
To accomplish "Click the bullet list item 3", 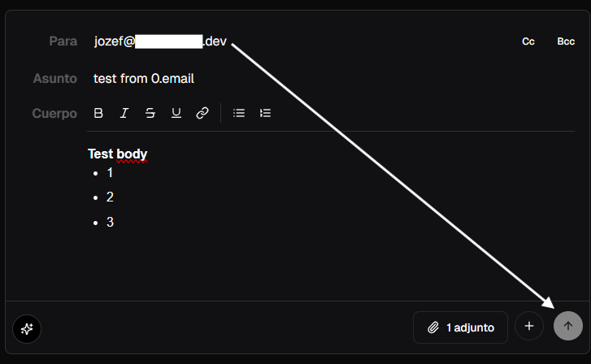I will coord(110,222).
